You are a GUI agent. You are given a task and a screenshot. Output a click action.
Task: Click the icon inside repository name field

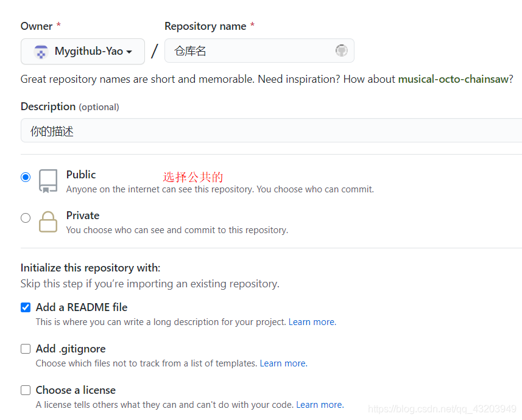(x=341, y=51)
